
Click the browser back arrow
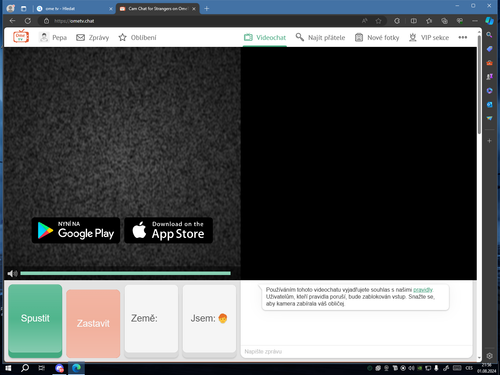pos(12,21)
